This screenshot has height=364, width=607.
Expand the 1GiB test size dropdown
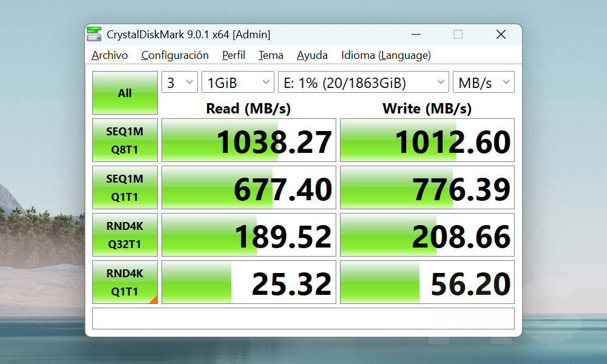(238, 83)
